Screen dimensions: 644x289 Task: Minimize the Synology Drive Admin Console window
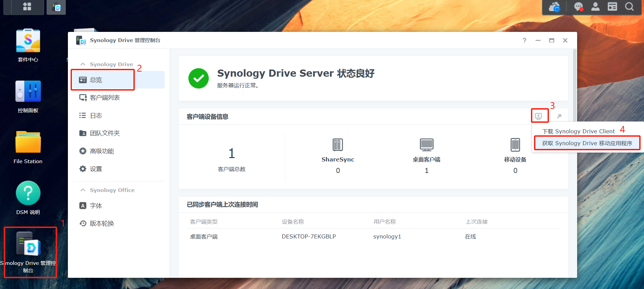(x=538, y=40)
